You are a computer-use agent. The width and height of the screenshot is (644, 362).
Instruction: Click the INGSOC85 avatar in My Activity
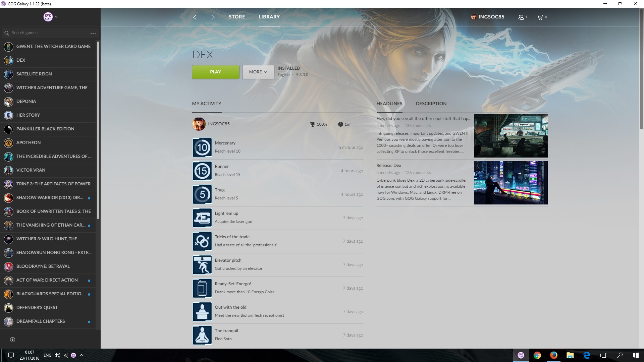tap(199, 124)
